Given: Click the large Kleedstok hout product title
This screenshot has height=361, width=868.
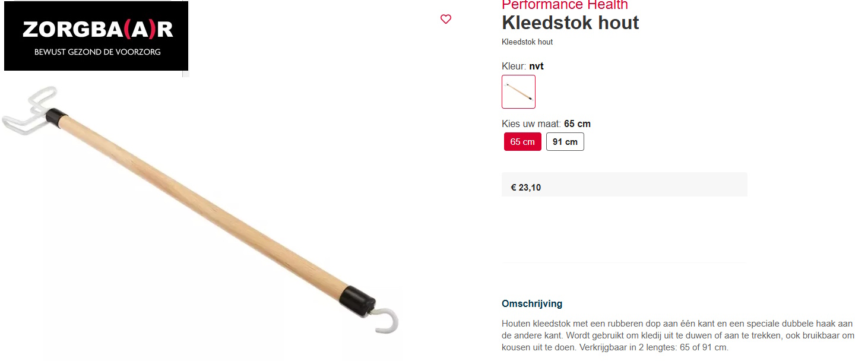Looking at the screenshot, I should click(571, 23).
